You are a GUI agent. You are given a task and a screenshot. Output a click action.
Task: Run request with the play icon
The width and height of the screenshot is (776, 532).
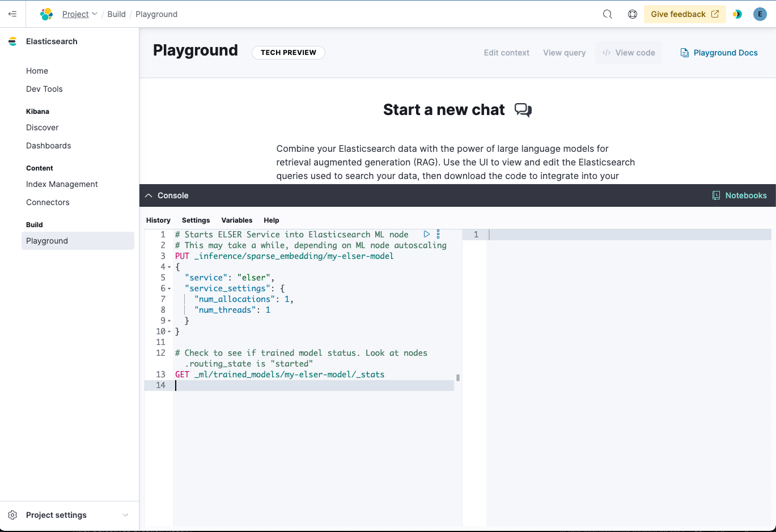(427, 234)
